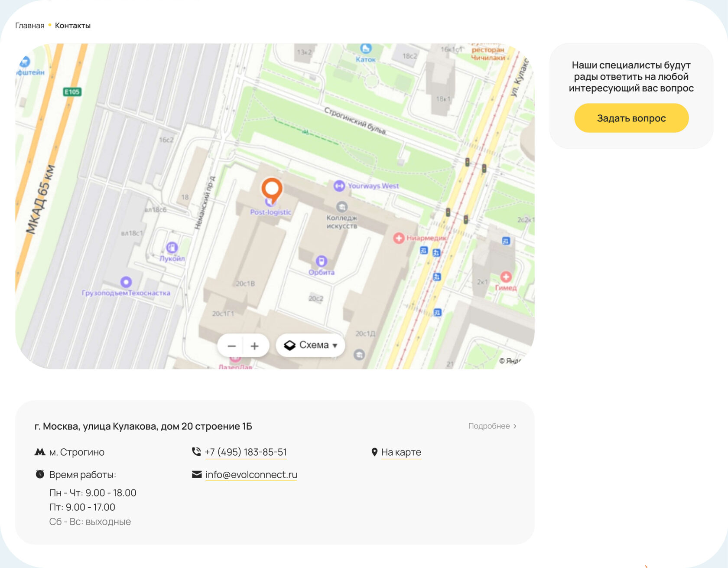The height and width of the screenshot is (568, 728).
Task: Open the Схема map layer dropdown
Action: point(310,345)
